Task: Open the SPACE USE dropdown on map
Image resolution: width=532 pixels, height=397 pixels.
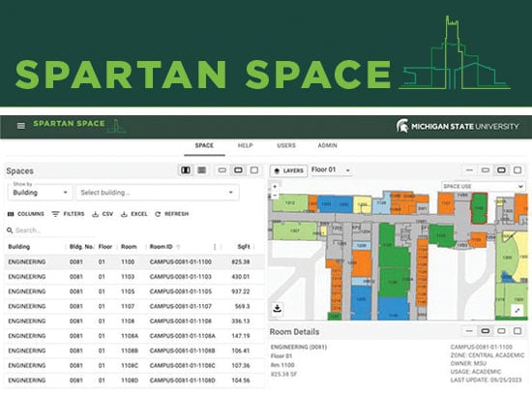Action: click(x=483, y=187)
